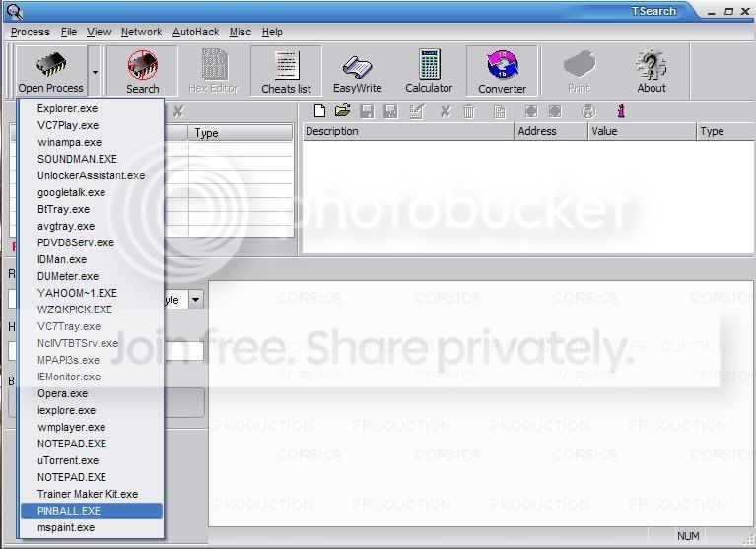Open the File menu
This screenshot has width=756, height=549.
point(69,32)
